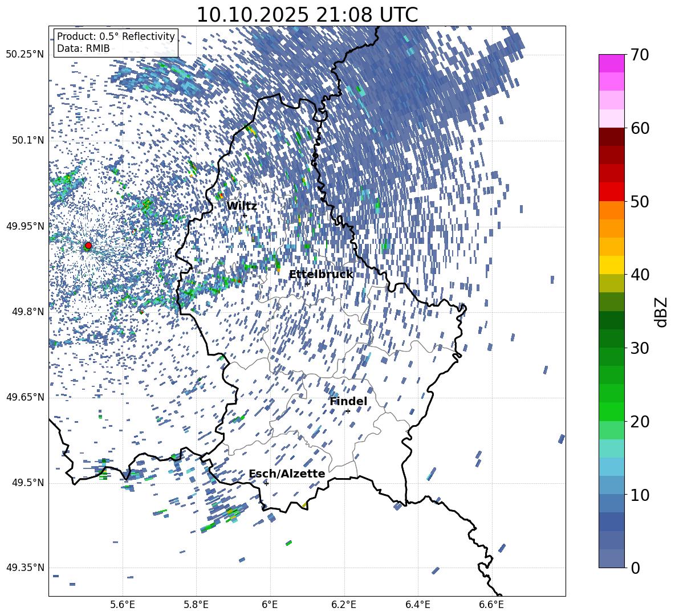Click the colorbar tick label 30
Image resolution: width=675 pixels, height=616 pixels.
[x=639, y=348]
